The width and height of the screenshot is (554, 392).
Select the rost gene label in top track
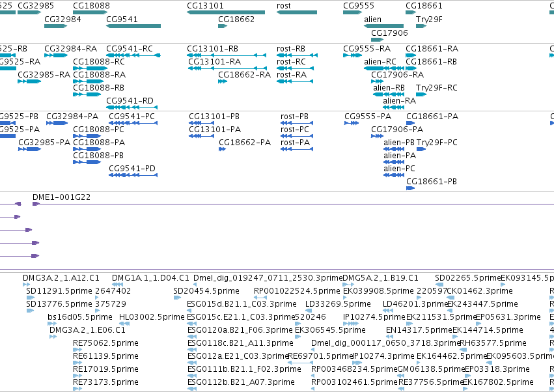(x=284, y=6)
